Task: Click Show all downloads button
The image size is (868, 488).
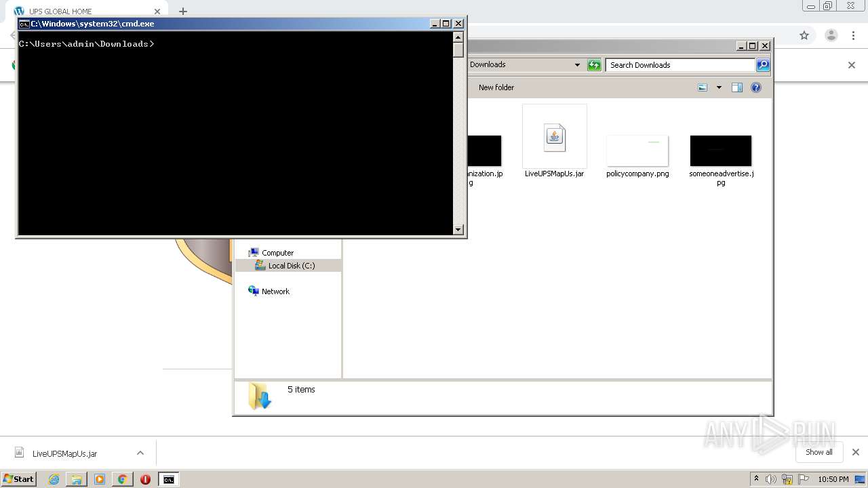Action: click(x=819, y=452)
